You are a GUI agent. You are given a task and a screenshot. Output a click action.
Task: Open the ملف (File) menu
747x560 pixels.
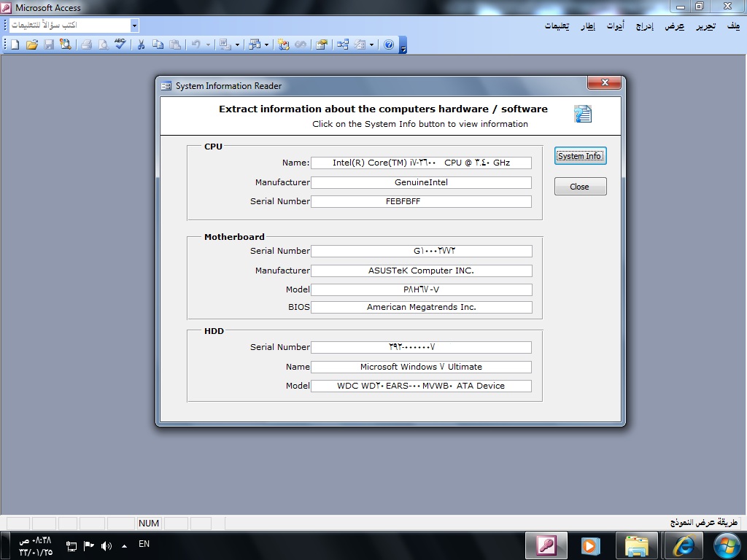(733, 26)
